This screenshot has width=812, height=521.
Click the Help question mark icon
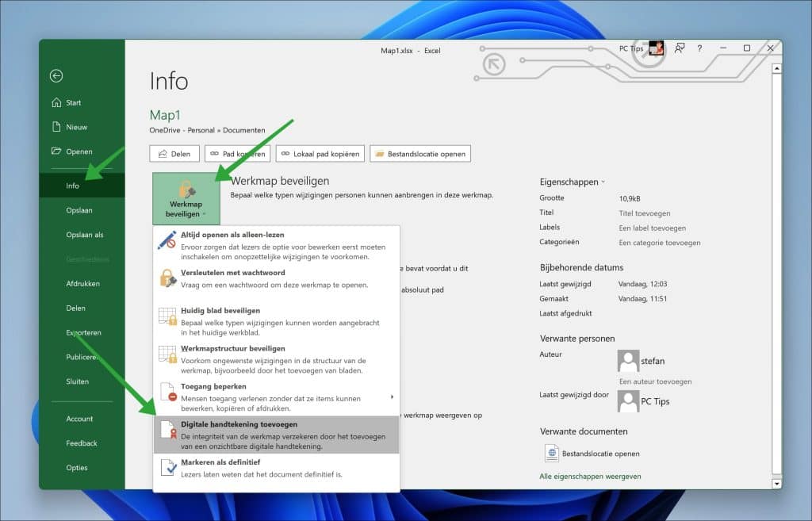pos(699,48)
